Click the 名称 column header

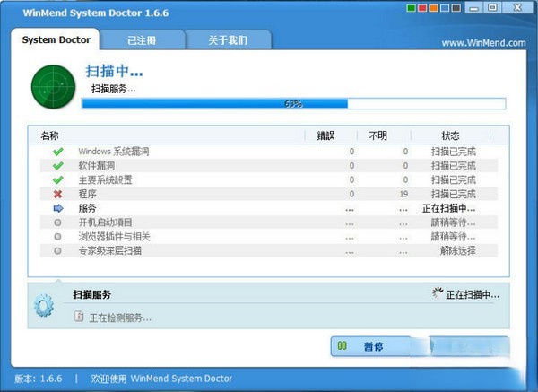click(x=49, y=135)
